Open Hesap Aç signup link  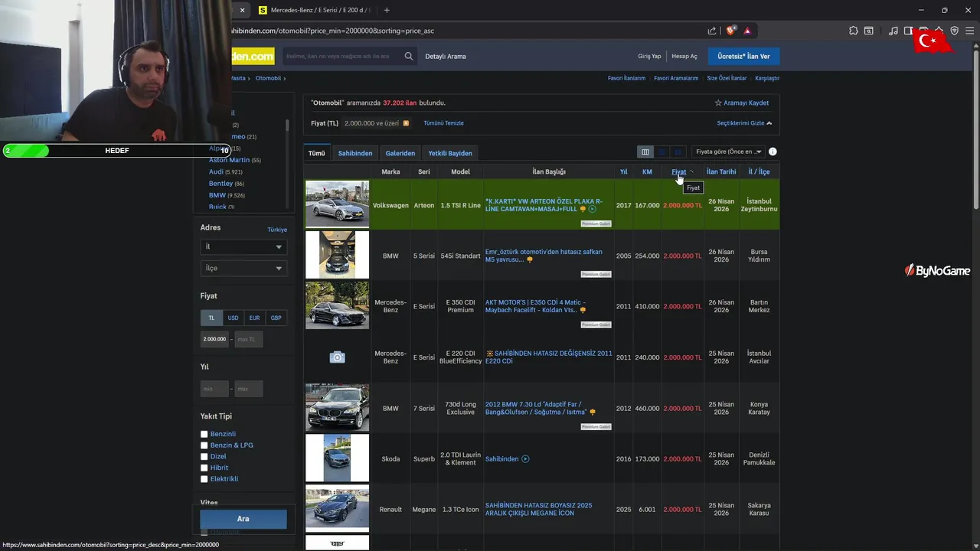click(x=684, y=56)
